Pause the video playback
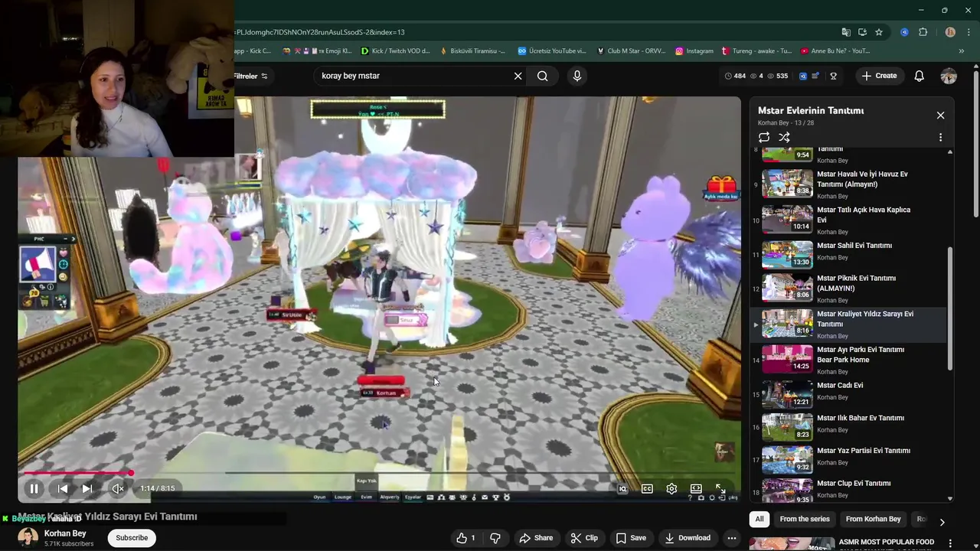 pos(34,488)
